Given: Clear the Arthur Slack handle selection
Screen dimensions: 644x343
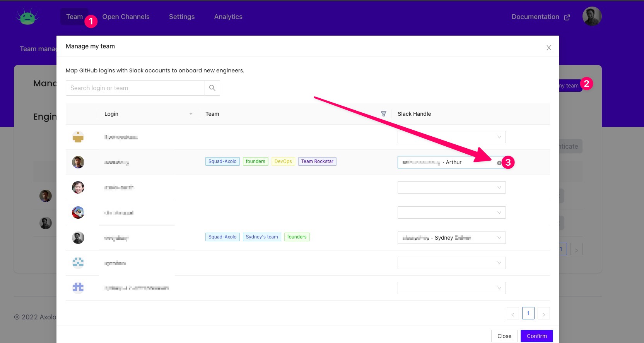Looking at the screenshot, I should click(499, 163).
